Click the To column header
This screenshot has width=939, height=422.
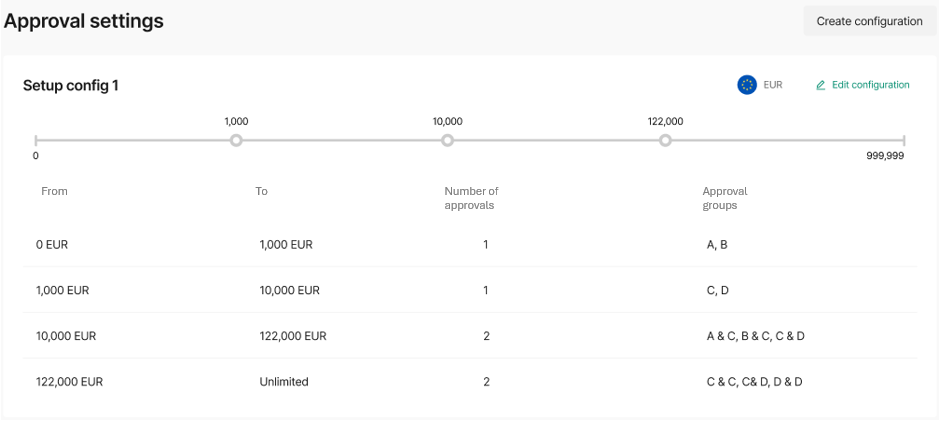(261, 191)
